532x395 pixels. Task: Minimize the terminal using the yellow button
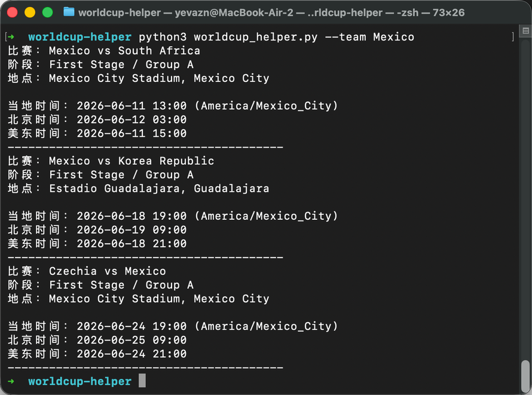pyautogui.click(x=30, y=12)
